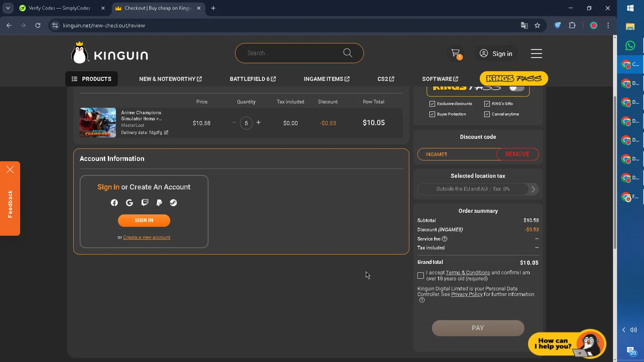The width and height of the screenshot is (644, 362).
Task: Open the INGAME ITEMS menu link
Action: click(x=326, y=79)
